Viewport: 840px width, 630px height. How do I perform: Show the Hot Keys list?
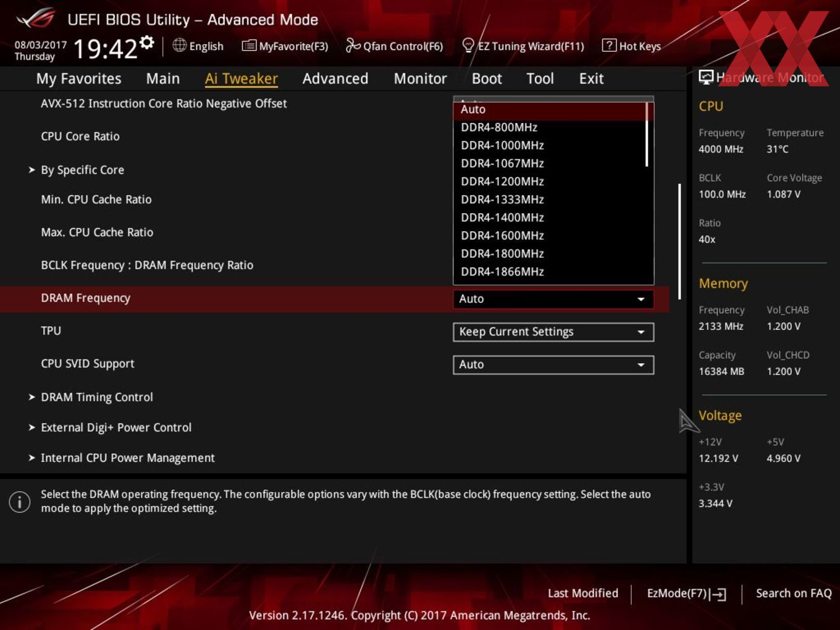(x=640, y=46)
